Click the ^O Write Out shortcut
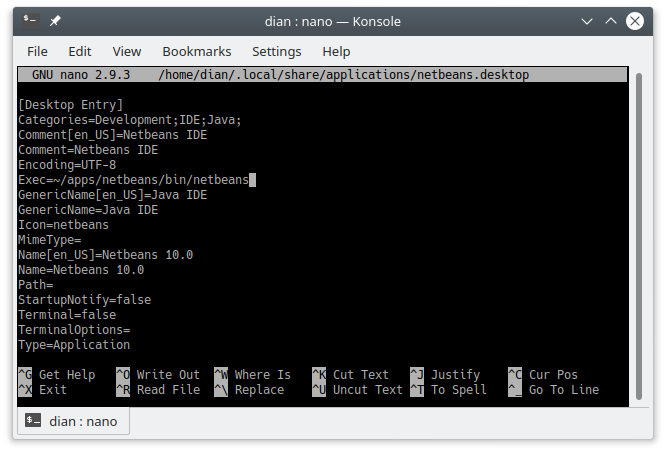666x452 pixels. click(x=158, y=375)
